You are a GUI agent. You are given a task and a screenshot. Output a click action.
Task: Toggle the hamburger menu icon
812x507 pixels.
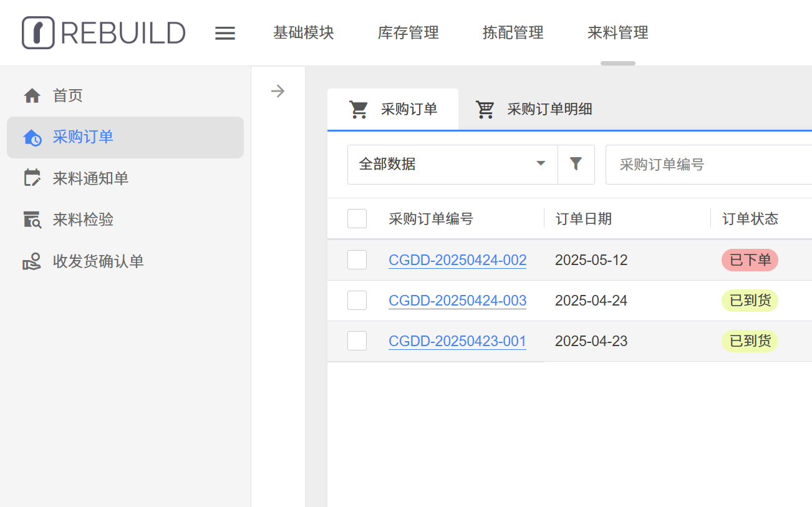coord(225,33)
